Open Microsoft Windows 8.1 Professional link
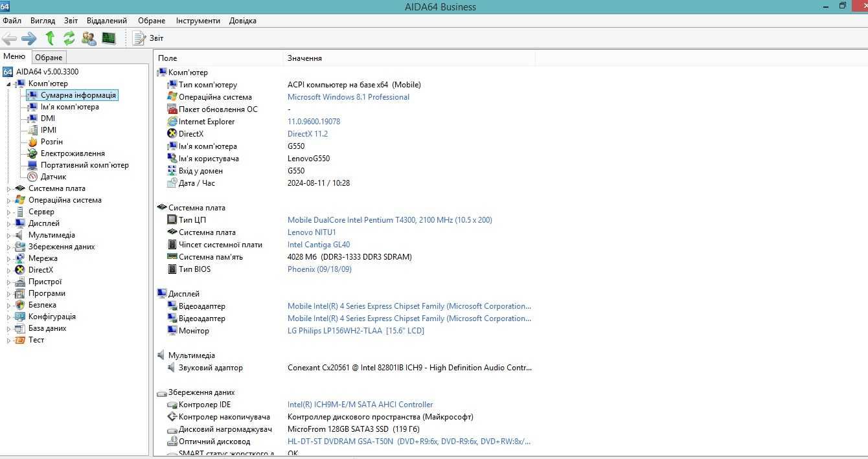 coord(348,97)
